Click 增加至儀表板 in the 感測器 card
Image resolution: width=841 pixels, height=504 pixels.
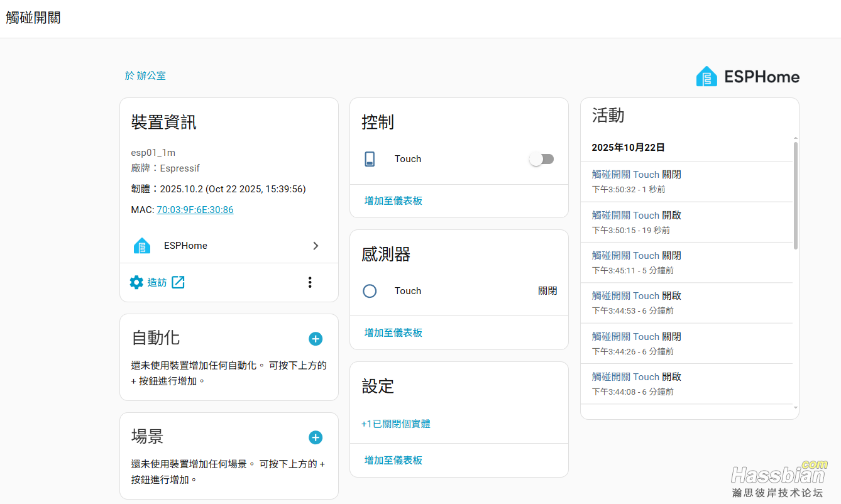pos(393,332)
